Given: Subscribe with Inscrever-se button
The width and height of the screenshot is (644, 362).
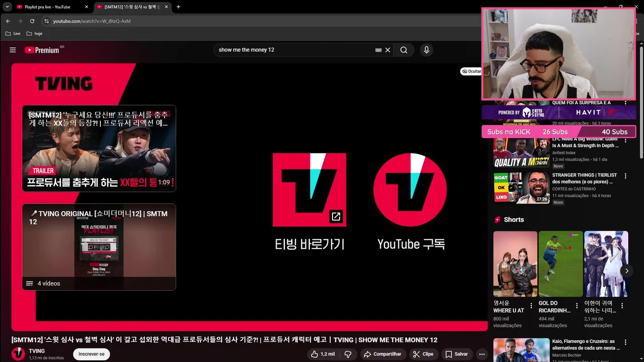Looking at the screenshot, I should coord(92,354).
